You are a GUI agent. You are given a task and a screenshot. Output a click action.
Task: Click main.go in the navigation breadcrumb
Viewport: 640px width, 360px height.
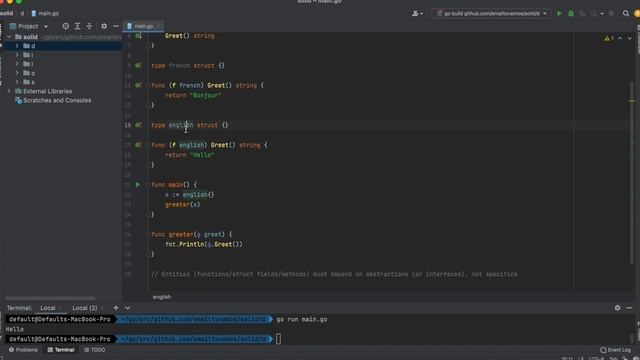point(45,13)
